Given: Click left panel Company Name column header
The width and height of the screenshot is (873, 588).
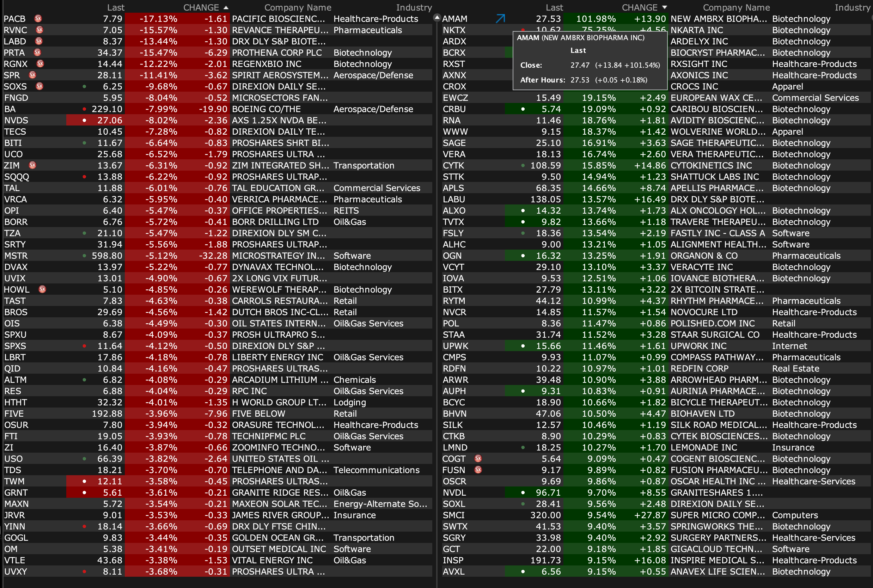Looking at the screenshot, I should (x=297, y=7).
